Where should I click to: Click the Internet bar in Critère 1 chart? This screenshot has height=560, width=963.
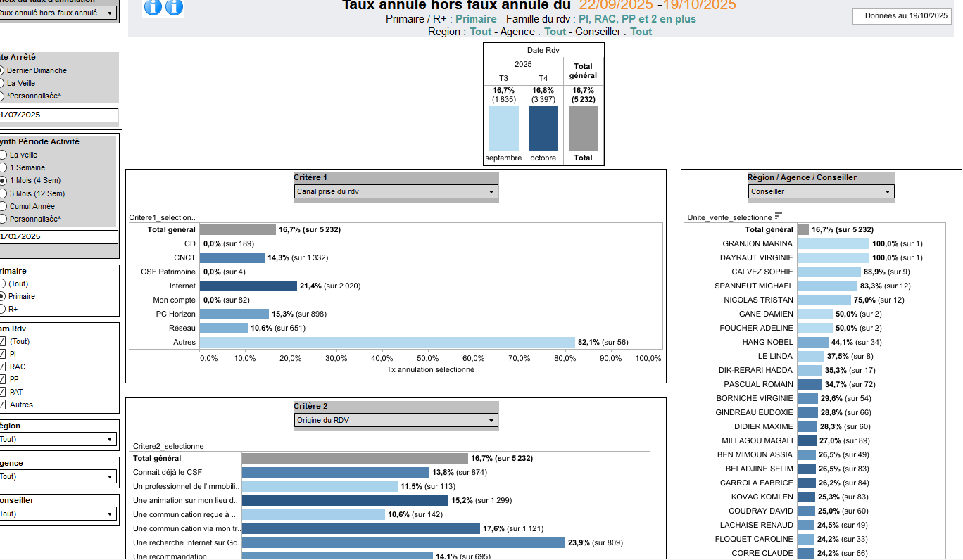[x=248, y=286]
